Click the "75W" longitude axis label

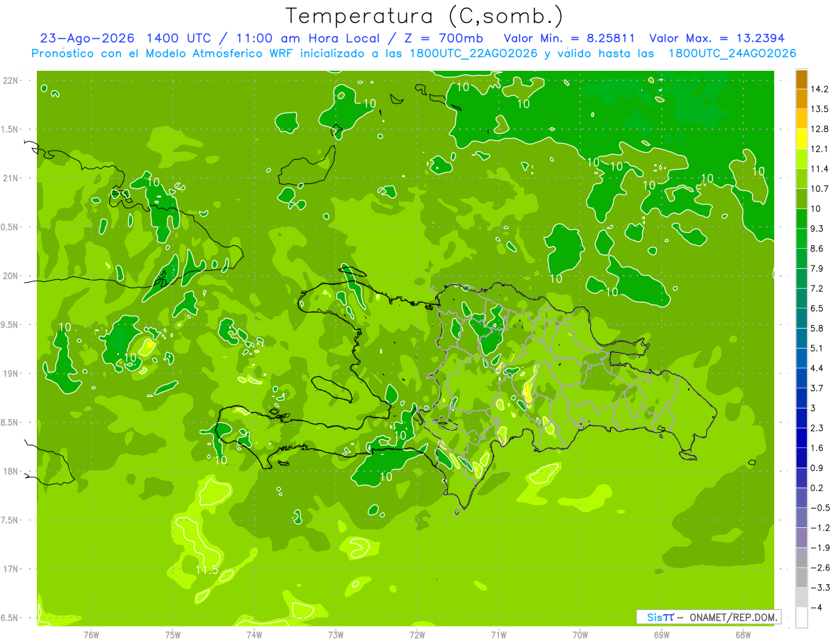(173, 634)
